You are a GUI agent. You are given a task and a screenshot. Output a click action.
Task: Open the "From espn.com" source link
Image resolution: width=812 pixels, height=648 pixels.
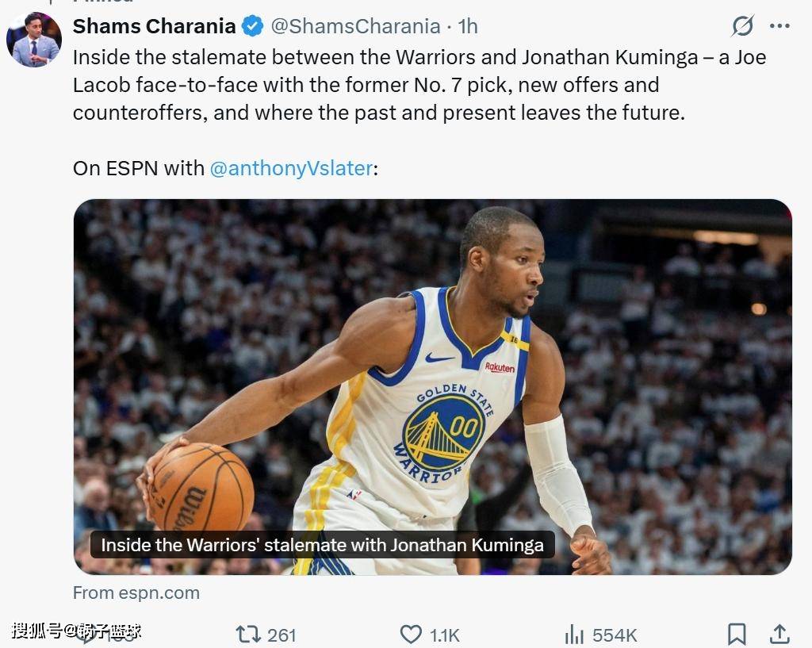[136, 592]
